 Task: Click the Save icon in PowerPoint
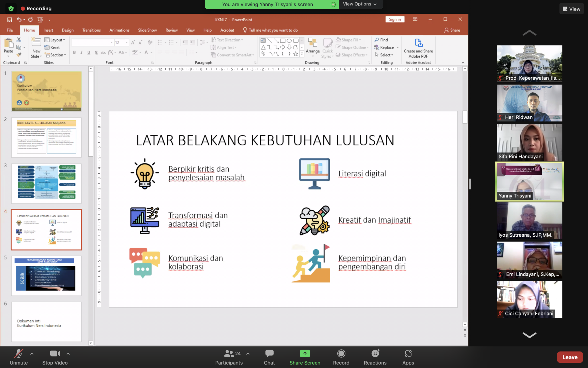[x=10, y=20]
